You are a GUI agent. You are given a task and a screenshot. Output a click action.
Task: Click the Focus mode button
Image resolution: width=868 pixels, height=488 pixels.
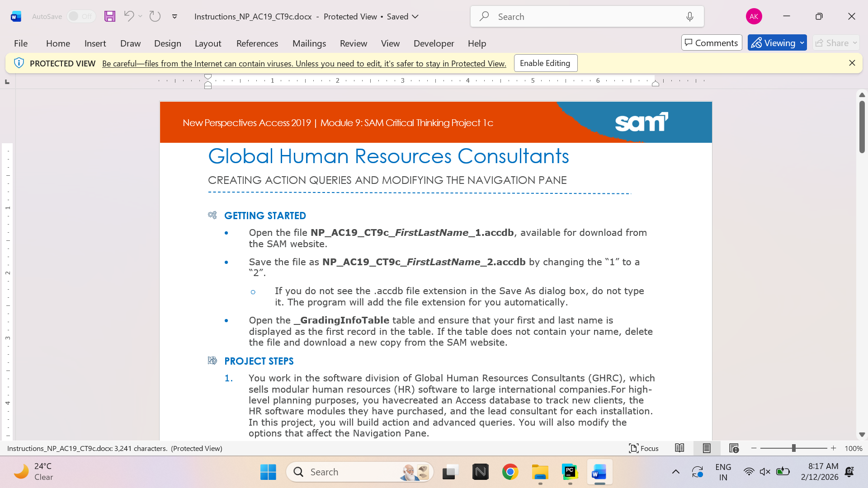click(644, 448)
